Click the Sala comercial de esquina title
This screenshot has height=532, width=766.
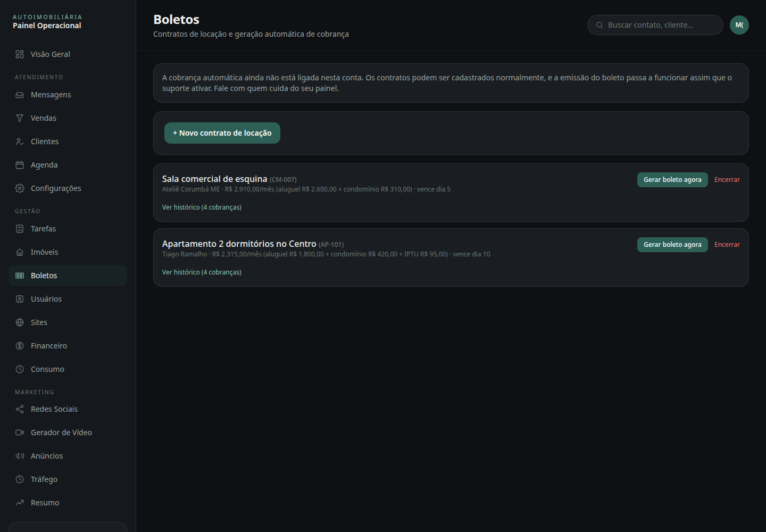point(214,179)
